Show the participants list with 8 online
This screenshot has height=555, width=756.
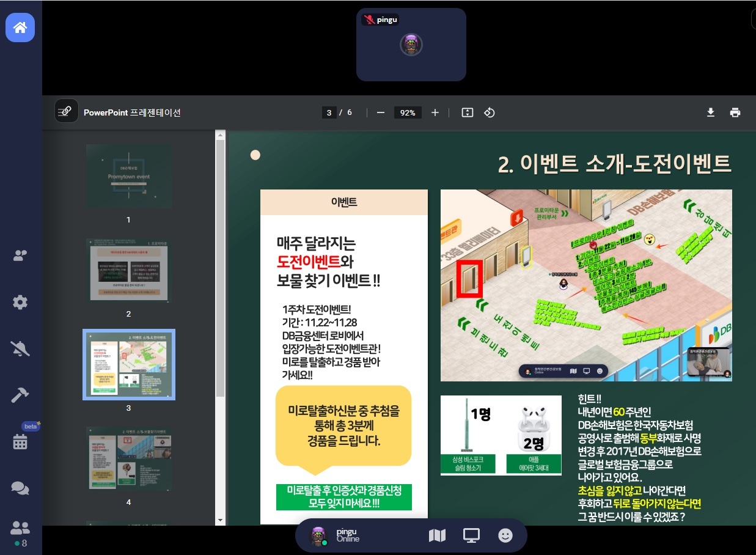coord(20,532)
